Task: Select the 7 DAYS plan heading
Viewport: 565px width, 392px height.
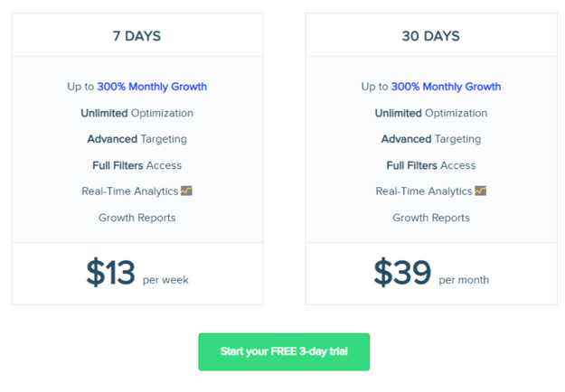Action: (137, 36)
